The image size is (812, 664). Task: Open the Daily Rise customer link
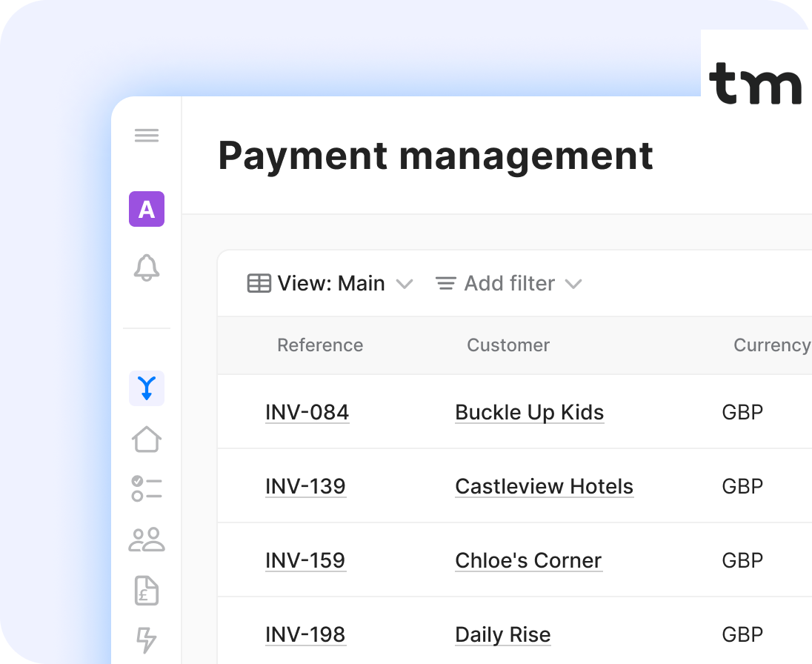point(502,634)
